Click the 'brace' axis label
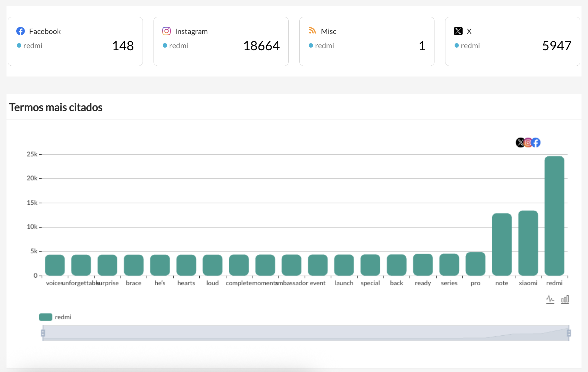Screen dimensions: 588x372 [x=134, y=283]
